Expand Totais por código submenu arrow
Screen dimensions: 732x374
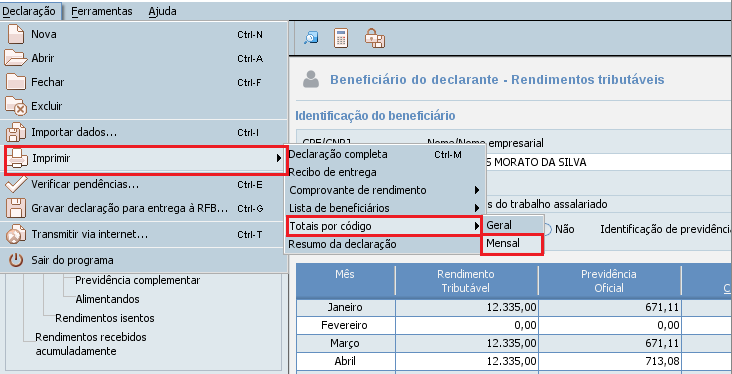pyautogui.click(x=477, y=226)
